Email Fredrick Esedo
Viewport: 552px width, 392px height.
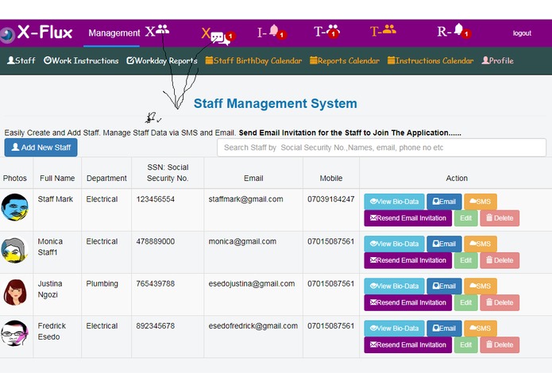click(x=444, y=328)
